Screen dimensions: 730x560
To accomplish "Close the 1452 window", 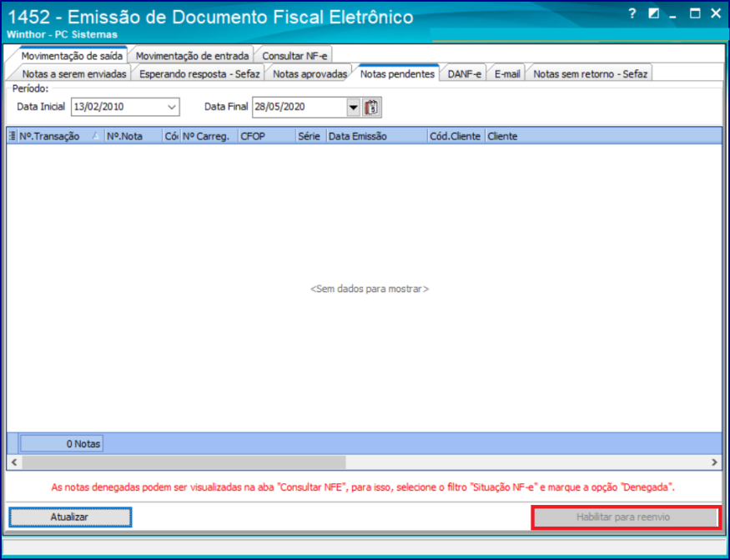I will click(x=716, y=14).
